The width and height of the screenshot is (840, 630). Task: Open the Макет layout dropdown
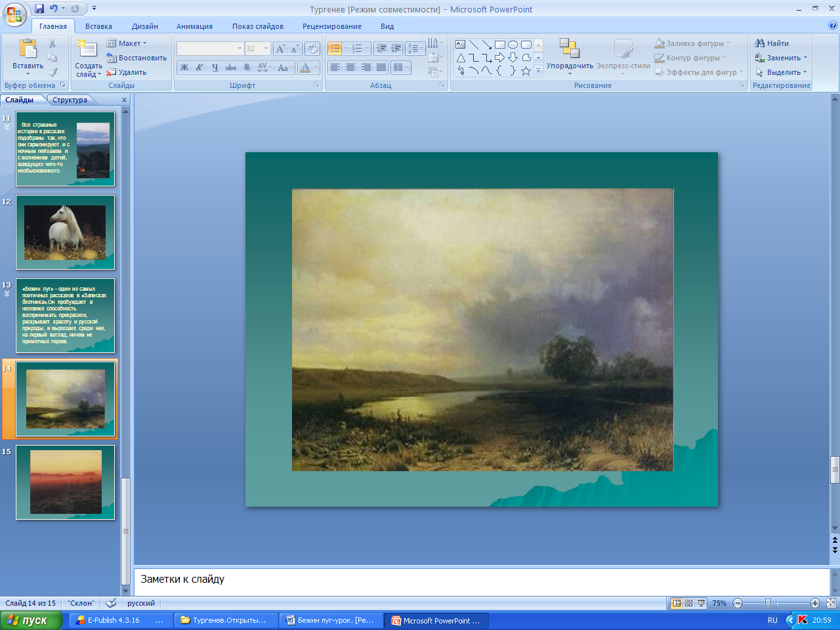[127, 43]
